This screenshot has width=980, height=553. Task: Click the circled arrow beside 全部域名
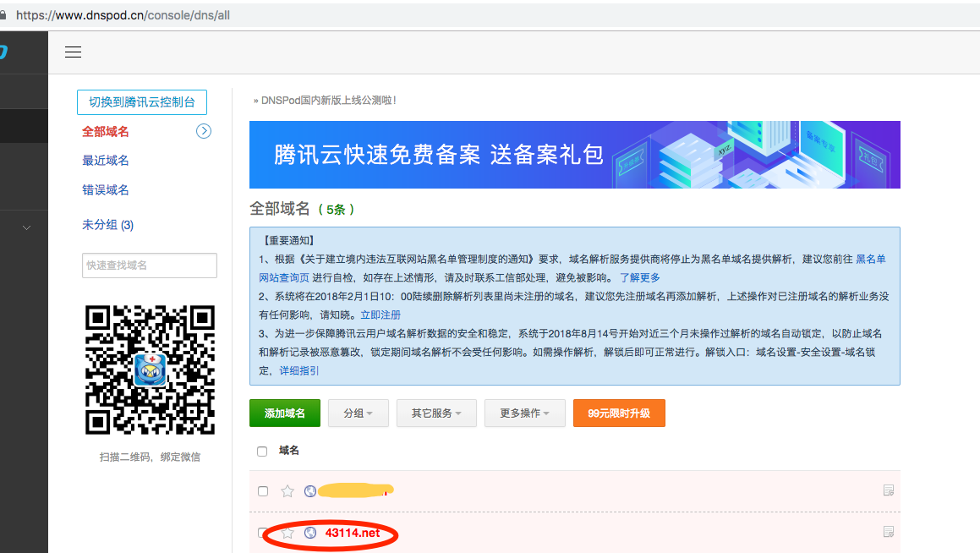pyautogui.click(x=203, y=131)
